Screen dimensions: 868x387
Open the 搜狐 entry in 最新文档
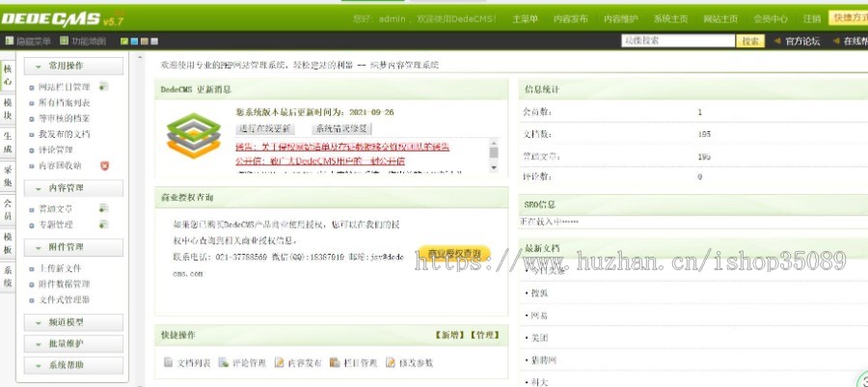pos(539,292)
